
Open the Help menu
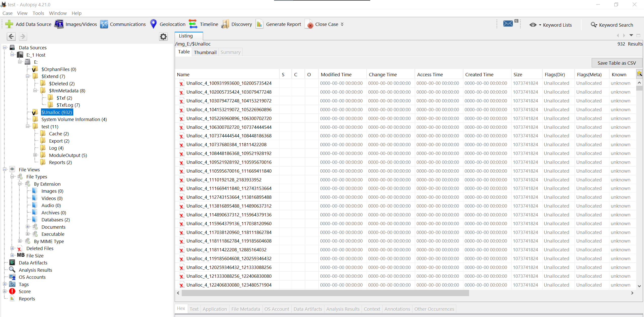pos(77,13)
